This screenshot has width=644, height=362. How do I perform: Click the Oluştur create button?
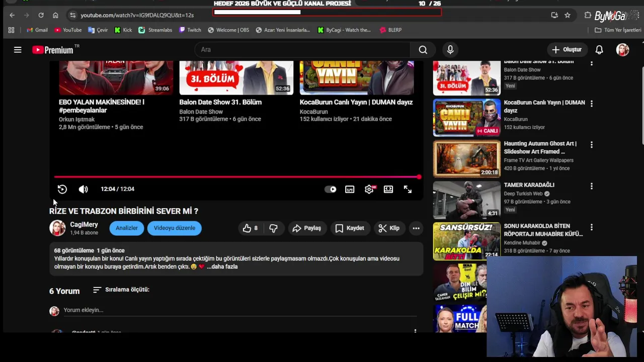click(567, 50)
